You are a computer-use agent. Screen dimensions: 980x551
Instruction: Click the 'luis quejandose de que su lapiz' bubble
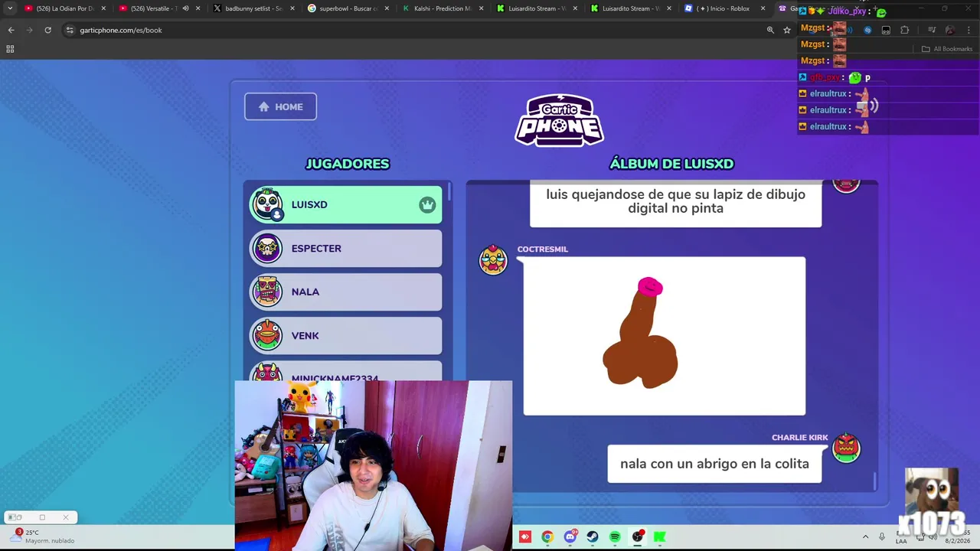[675, 204]
